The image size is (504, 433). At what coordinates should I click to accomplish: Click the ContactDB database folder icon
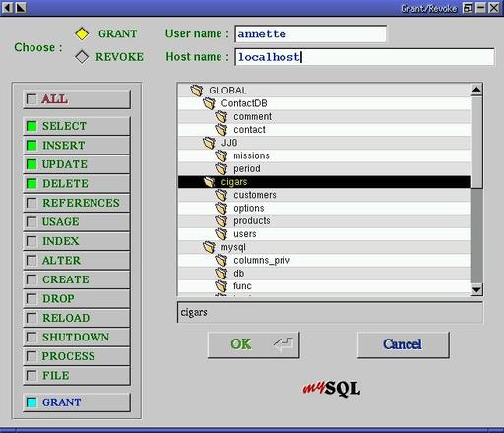209,103
